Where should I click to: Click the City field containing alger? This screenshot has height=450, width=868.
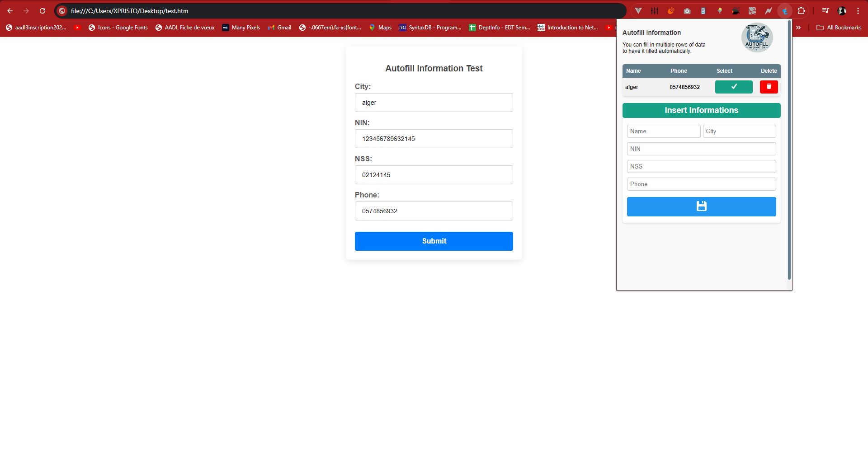tap(434, 103)
